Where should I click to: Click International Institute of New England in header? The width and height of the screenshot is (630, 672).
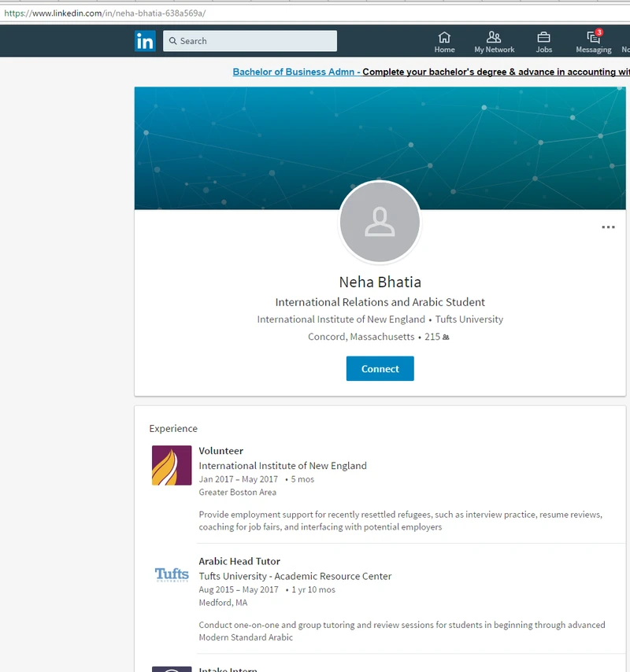[341, 319]
